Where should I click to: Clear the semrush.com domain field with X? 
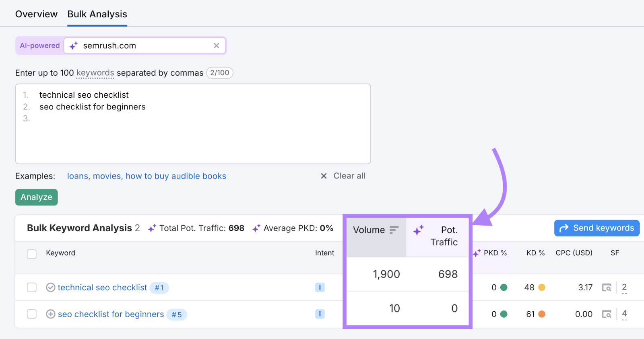pos(217,45)
